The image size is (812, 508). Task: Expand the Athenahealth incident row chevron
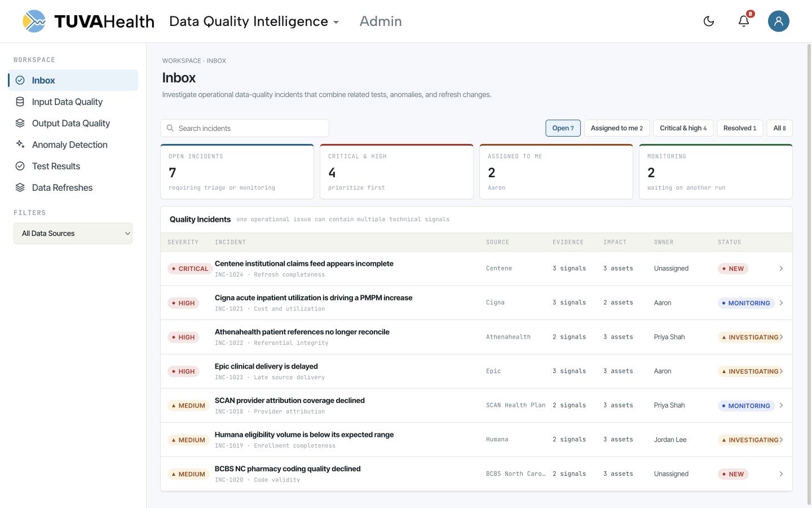781,337
